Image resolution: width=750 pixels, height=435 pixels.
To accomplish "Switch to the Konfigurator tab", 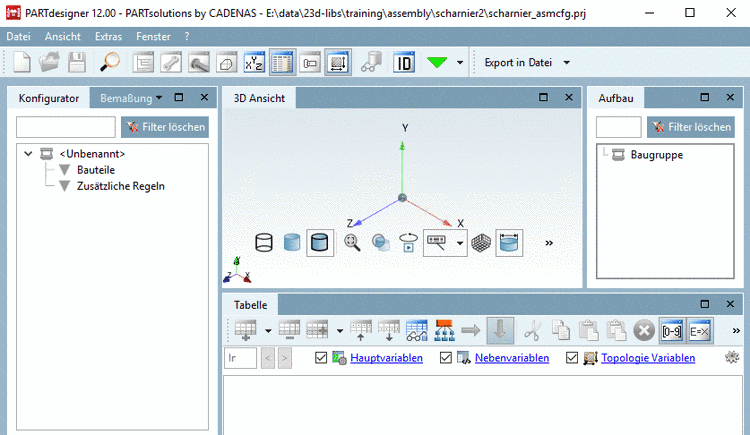I will pos(49,98).
